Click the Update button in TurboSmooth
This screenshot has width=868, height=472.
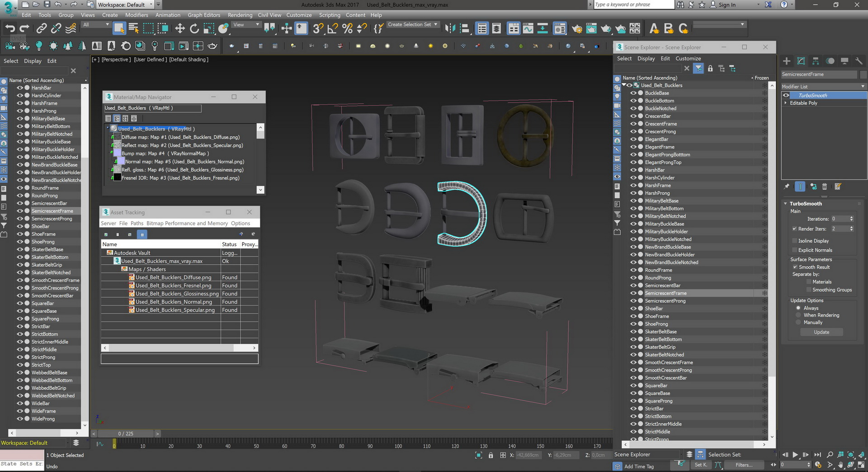point(821,332)
